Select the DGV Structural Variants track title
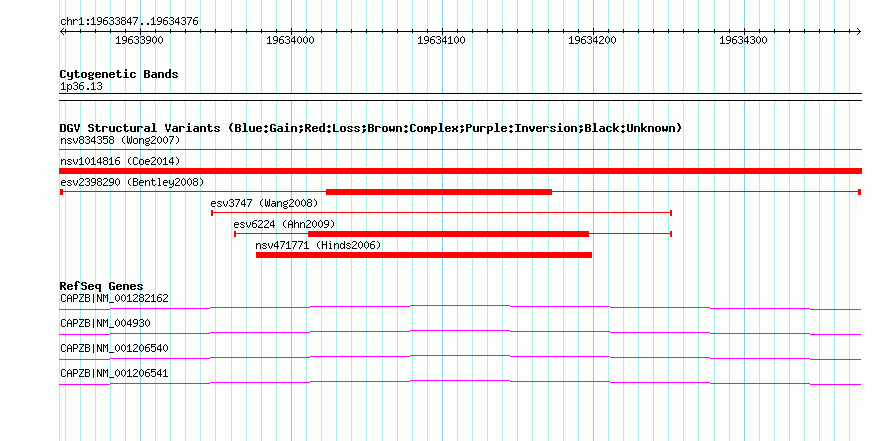The image size is (890, 441). [x=371, y=128]
